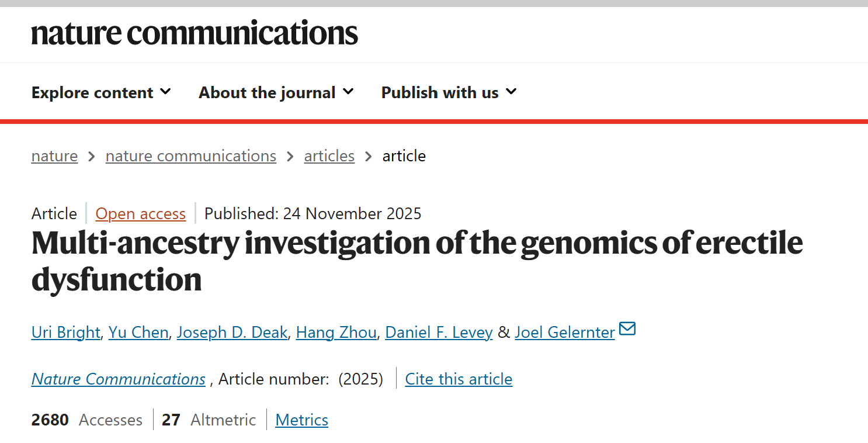
Task: Select author Joseph D. Deak
Action: [232, 333]
